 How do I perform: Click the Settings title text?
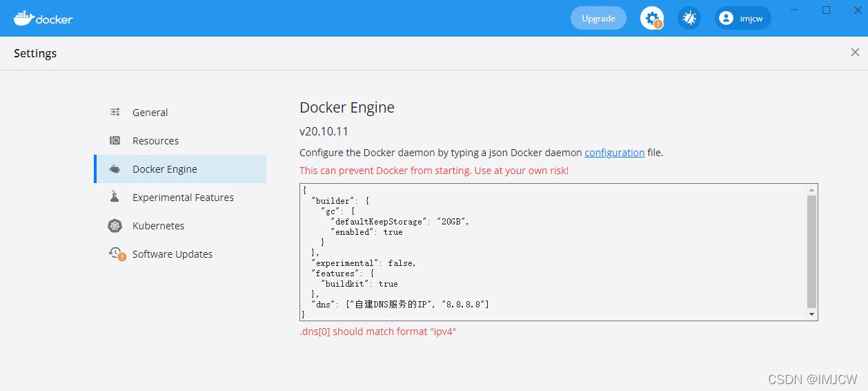tap(35, 53)
